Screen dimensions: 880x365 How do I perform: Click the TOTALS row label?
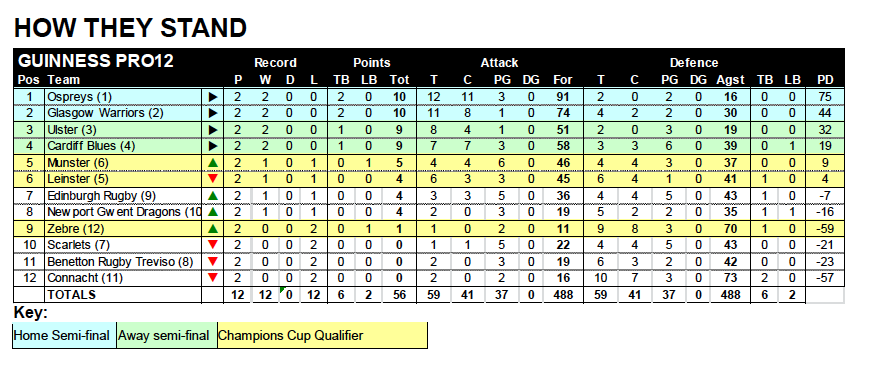coord(72,295)
